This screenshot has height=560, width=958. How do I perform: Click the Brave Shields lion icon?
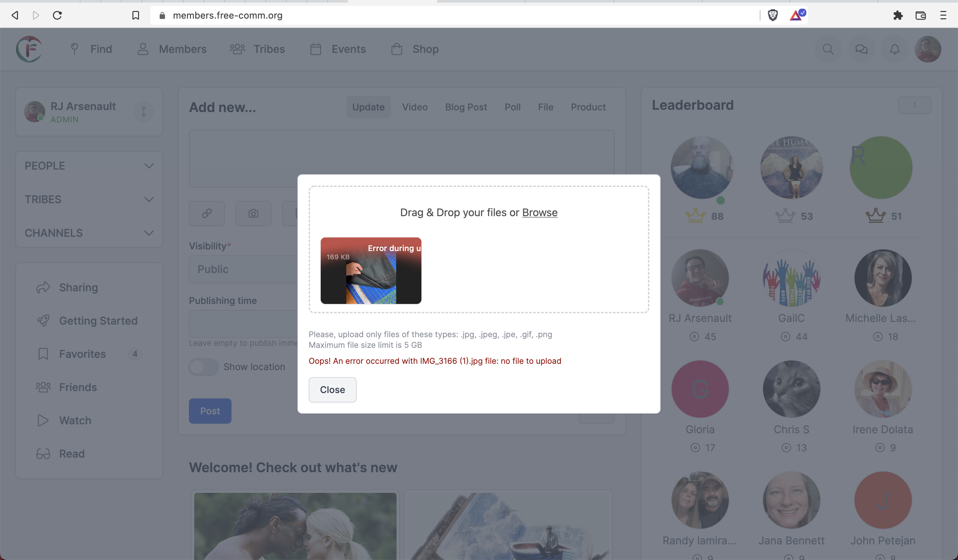[x=773, y=15]
